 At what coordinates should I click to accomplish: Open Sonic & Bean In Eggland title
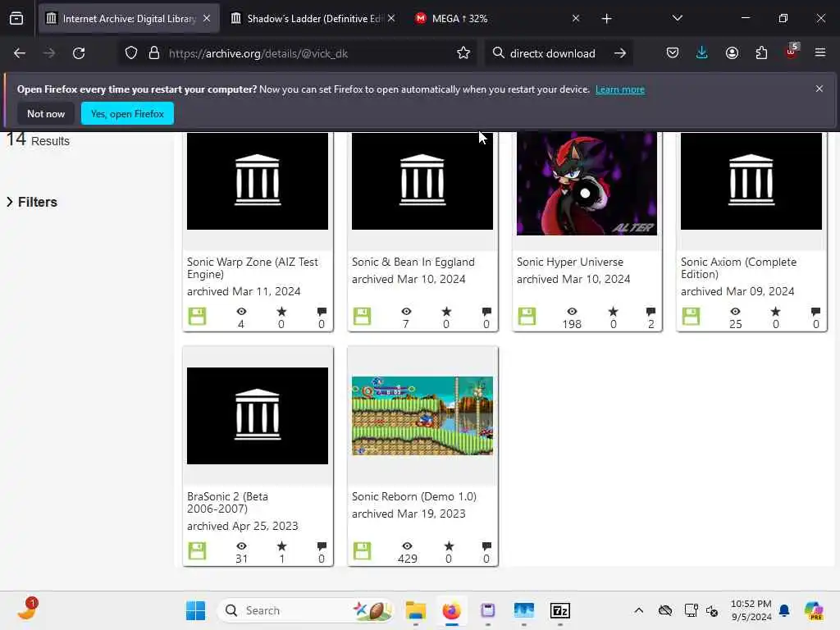413,262
